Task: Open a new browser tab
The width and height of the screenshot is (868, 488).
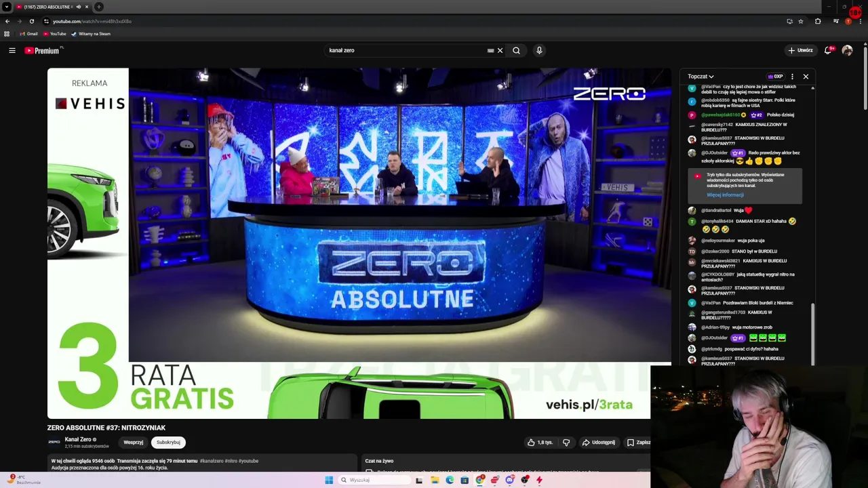Action: 99,7
